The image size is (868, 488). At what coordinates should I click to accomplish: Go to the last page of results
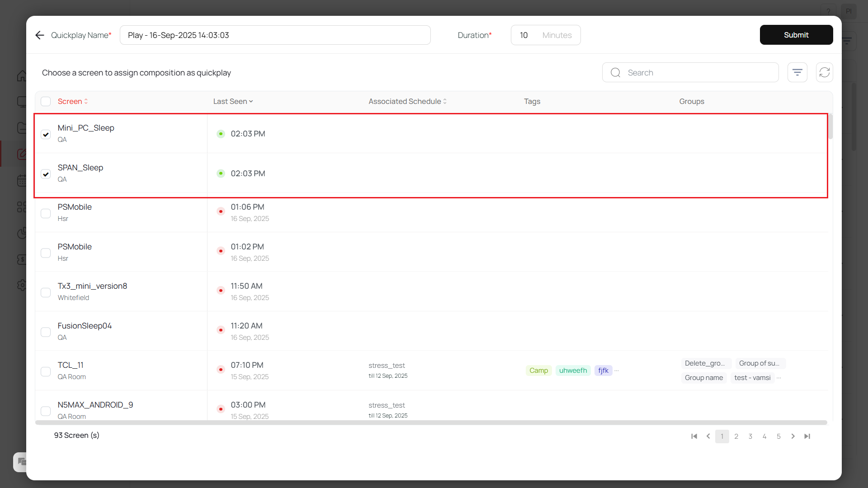point(807,436)
